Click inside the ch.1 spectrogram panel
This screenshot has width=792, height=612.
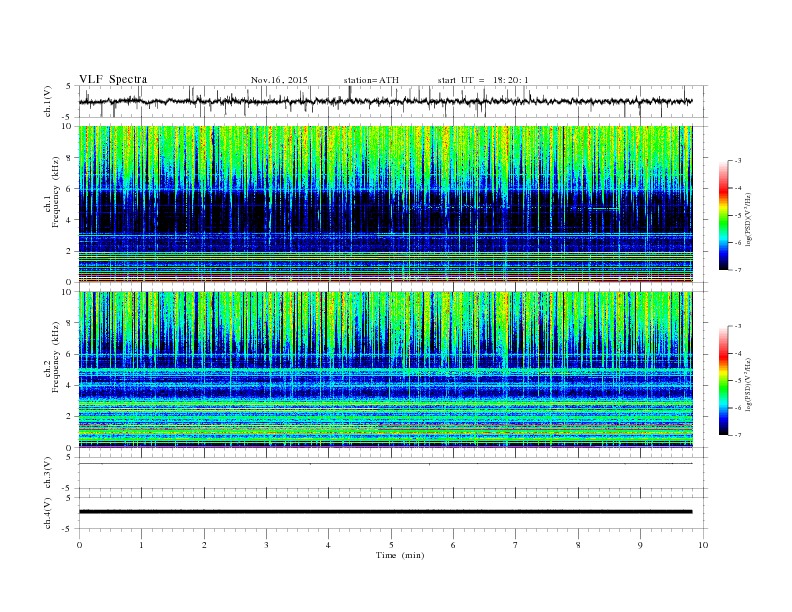pyautogui.click(x=385, y=204)
